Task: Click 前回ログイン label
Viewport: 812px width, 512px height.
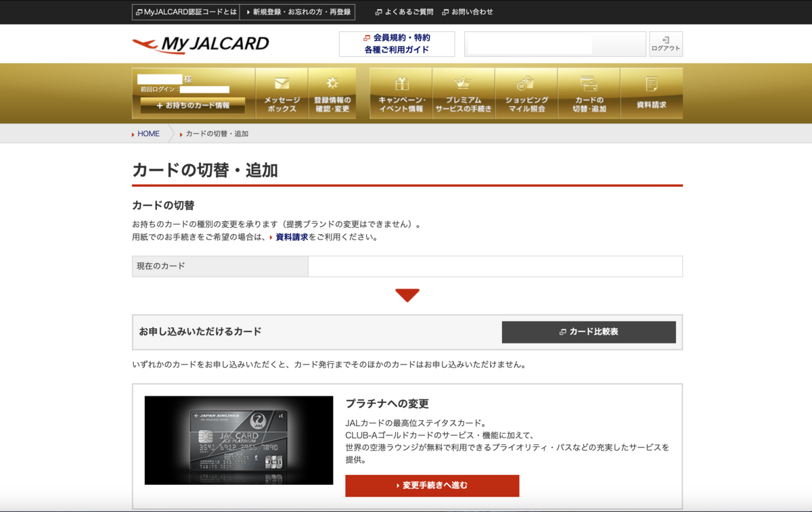Action: (159, 89)
